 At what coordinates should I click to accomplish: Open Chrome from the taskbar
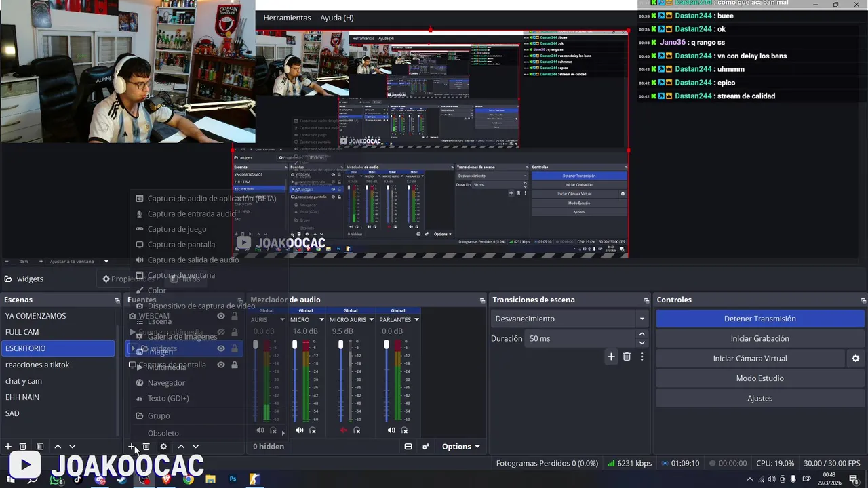coord(189,479)
